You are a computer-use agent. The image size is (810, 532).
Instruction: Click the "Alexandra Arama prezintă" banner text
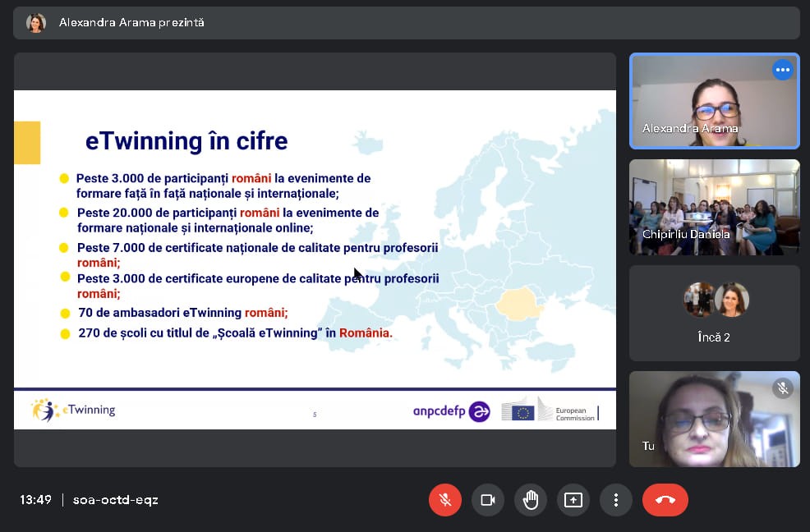point(131,23)
